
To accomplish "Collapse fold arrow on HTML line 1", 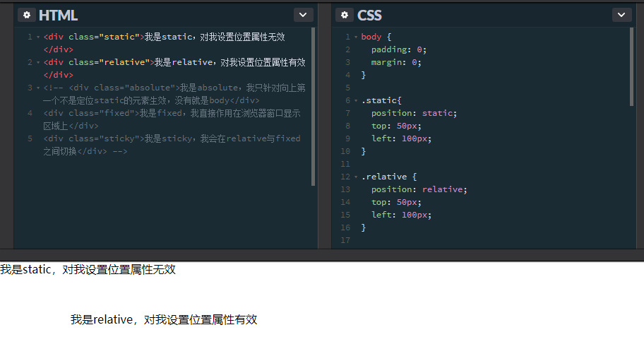I will (38, 37).
